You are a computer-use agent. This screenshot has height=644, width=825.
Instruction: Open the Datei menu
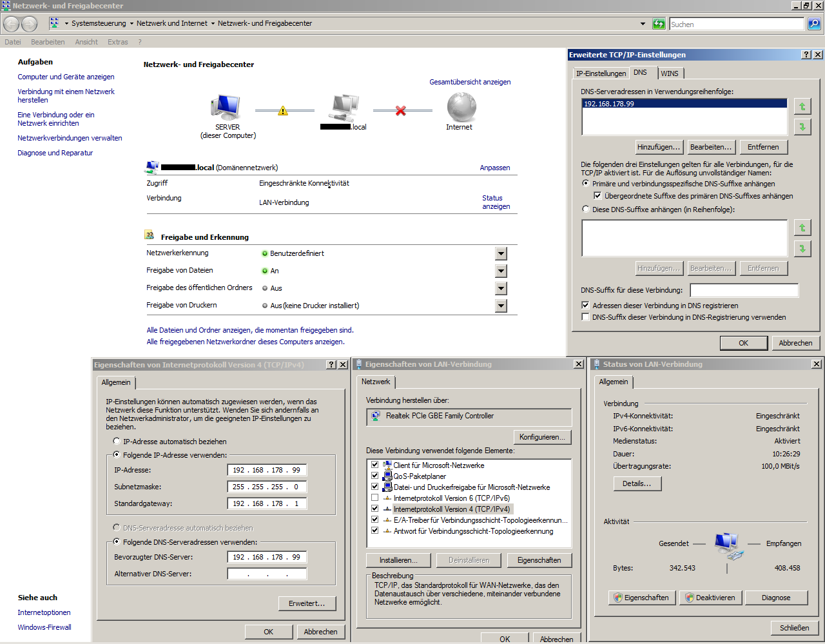[x=13, y=42]
